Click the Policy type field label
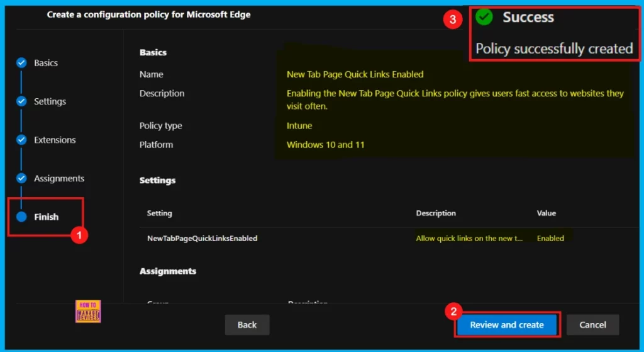This screenshot has width=644, height=352. (160, 126)
